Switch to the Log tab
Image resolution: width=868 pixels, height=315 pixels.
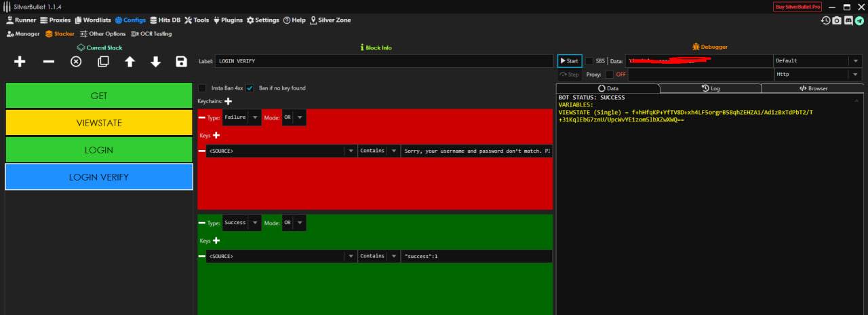tap(710, 88)
